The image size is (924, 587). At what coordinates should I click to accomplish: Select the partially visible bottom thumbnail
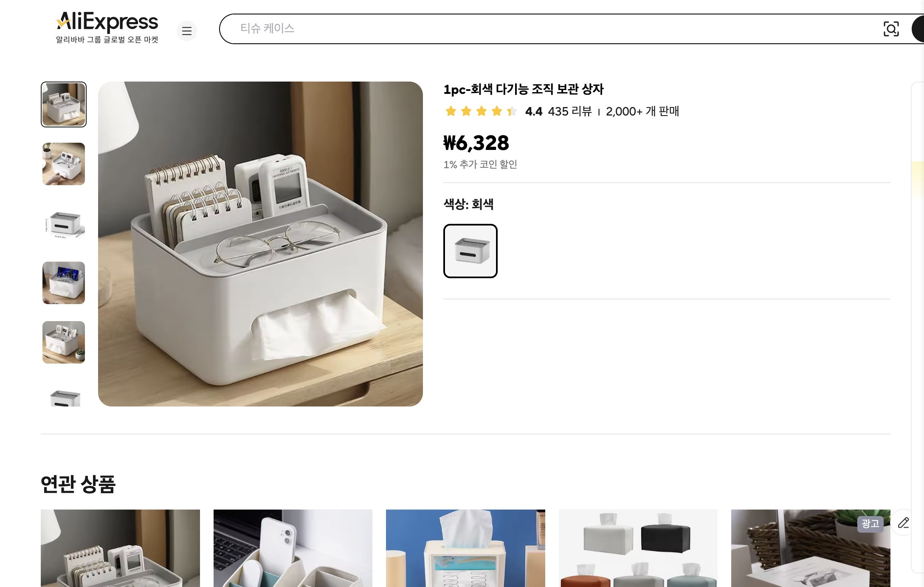point(64,398)
